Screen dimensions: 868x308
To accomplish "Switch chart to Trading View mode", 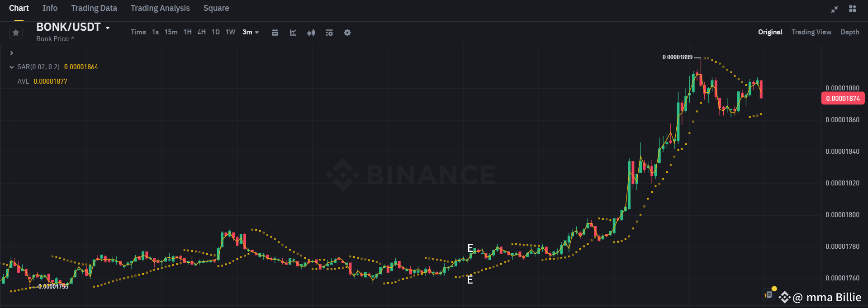I will tap(811, 32).
